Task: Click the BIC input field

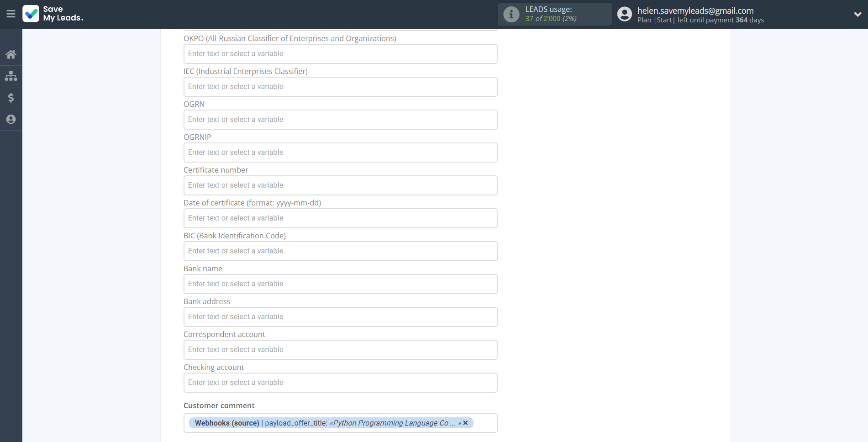Action: coord(340,251)
